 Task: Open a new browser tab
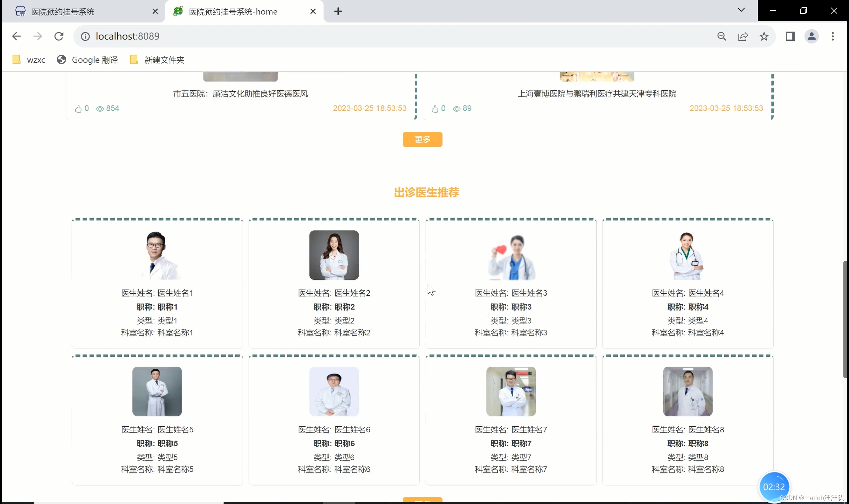[338, 12]
